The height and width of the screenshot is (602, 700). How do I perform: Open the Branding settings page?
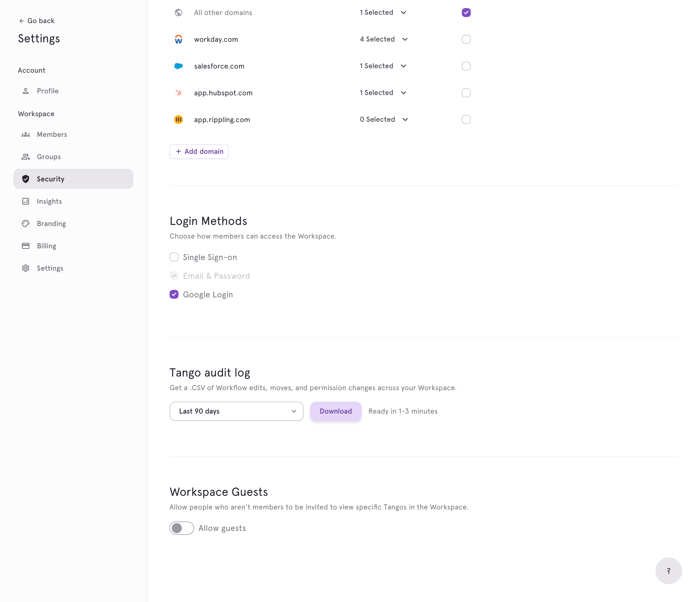pyautogui.click(x=73, y=224)
